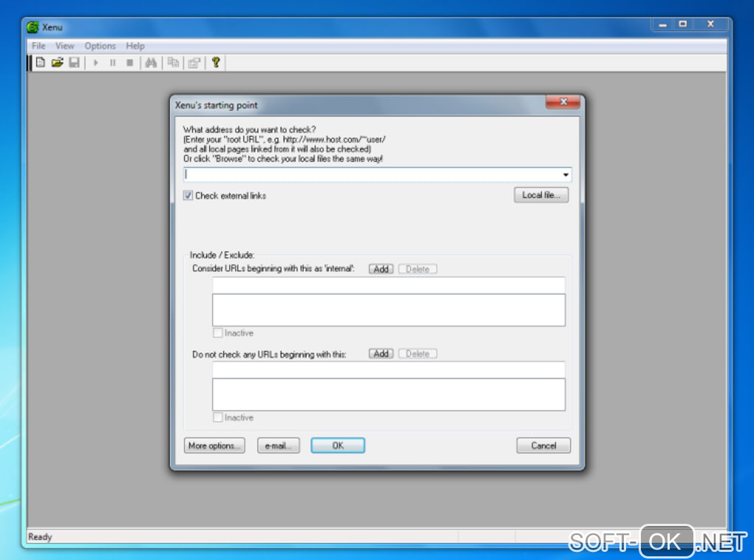Viewport: 754px width, 560px height.
Task: Open the View menu
Action: pos(64,46)
